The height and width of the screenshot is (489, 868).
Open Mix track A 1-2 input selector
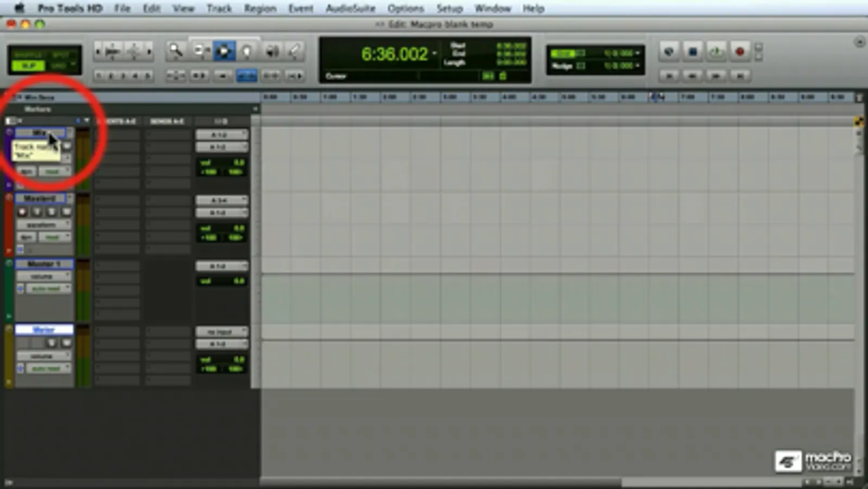[221, 135]
